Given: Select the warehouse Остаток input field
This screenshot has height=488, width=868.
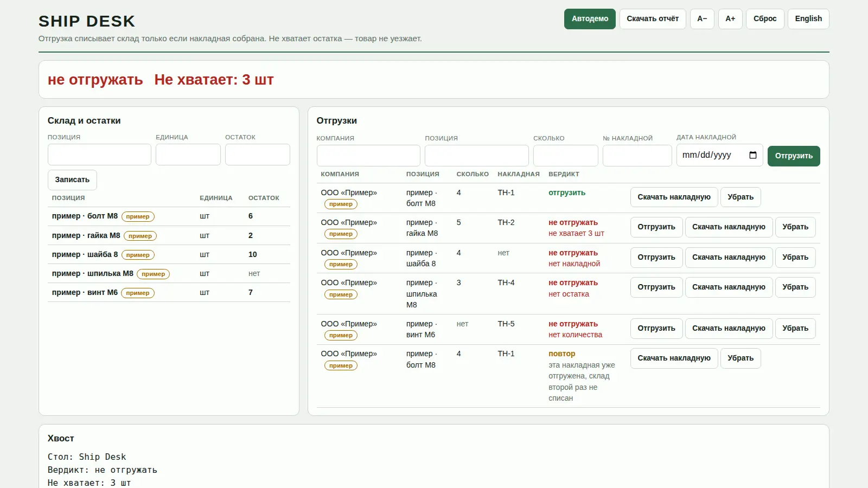Looking at the screenshot, I should [258, 155].
